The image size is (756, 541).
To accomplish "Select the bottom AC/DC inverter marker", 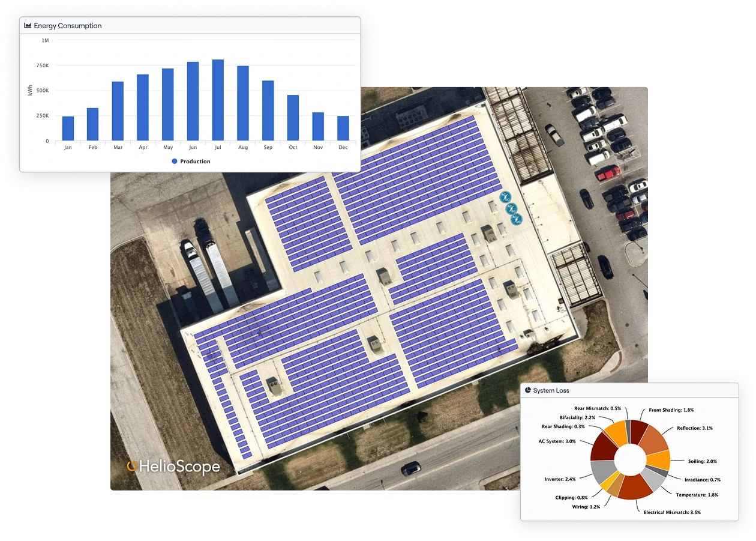I will (x=517, y=220).
